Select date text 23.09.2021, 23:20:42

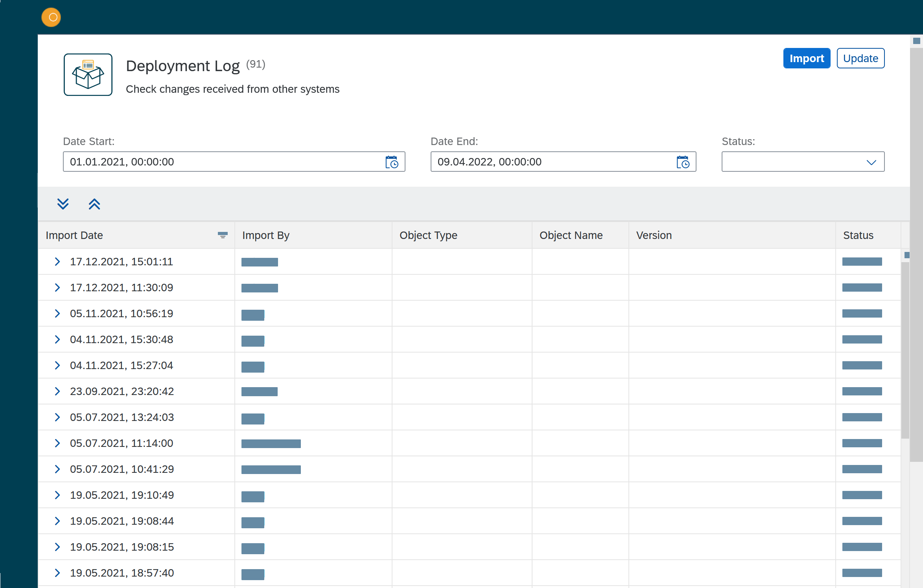(x=122, y=391)
